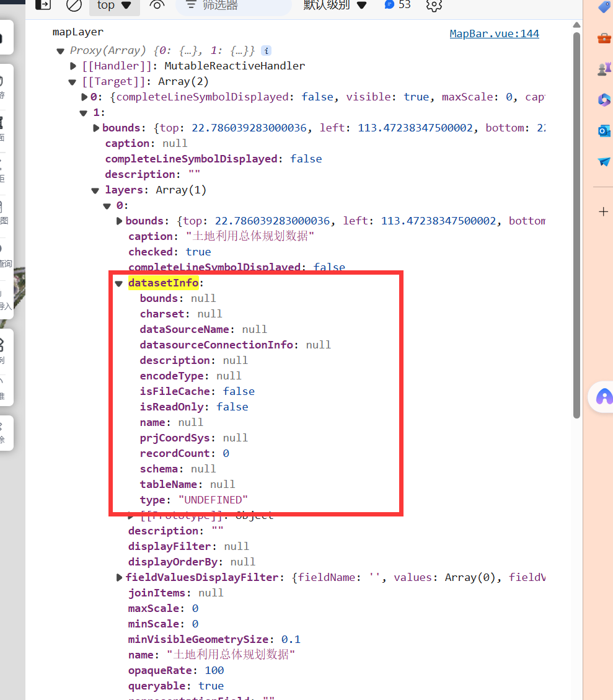
Task: Expand the [[Handler]] entry
Action: point(74,66)
